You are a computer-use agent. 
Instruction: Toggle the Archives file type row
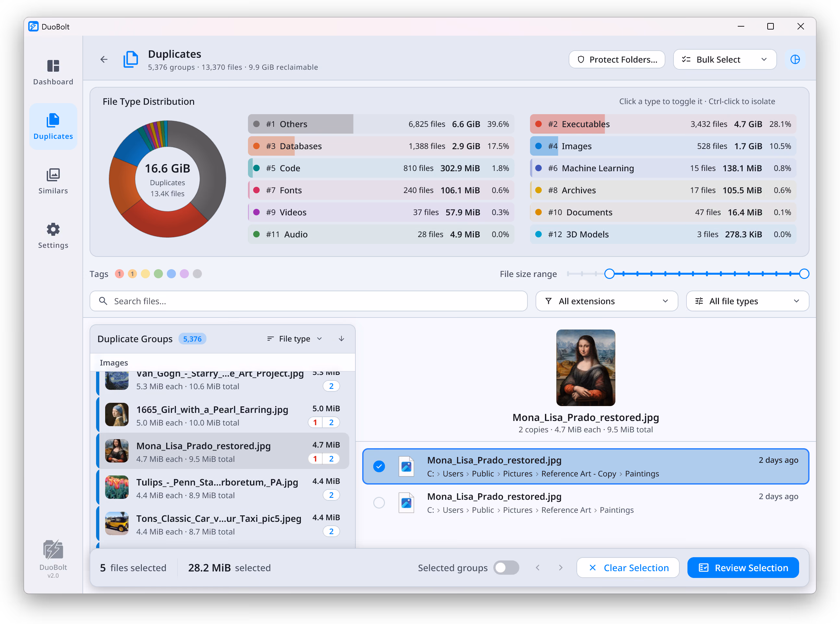663,190
